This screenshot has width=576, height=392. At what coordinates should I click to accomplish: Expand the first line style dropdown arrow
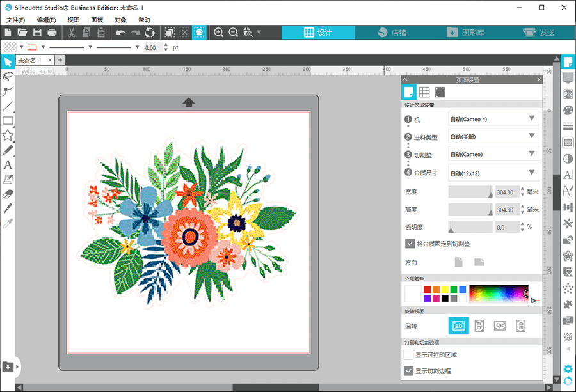pyautogui.click(x=90, y=47)
